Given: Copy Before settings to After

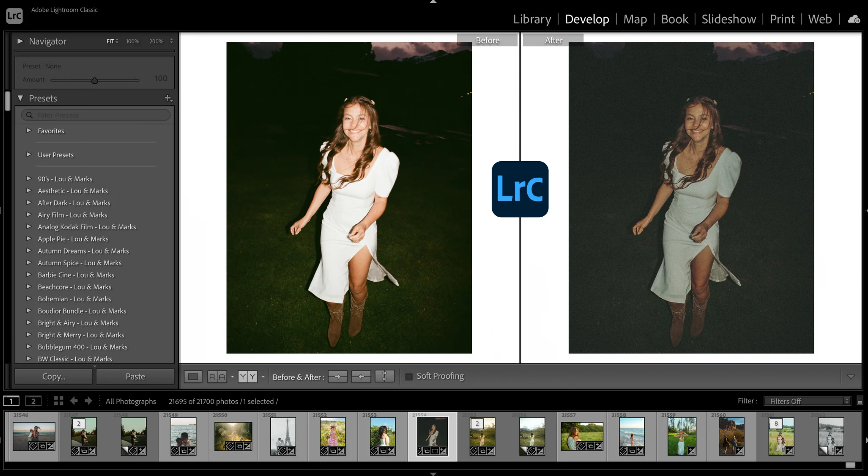Looking at the screenshot, I should point(337,377).
